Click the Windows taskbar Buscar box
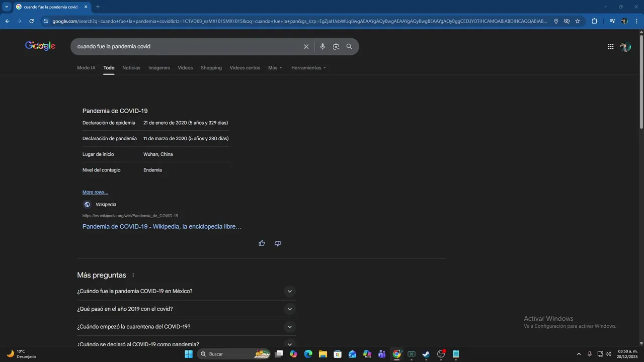Viewport: 644px width, 362px height. coord(234,354)
